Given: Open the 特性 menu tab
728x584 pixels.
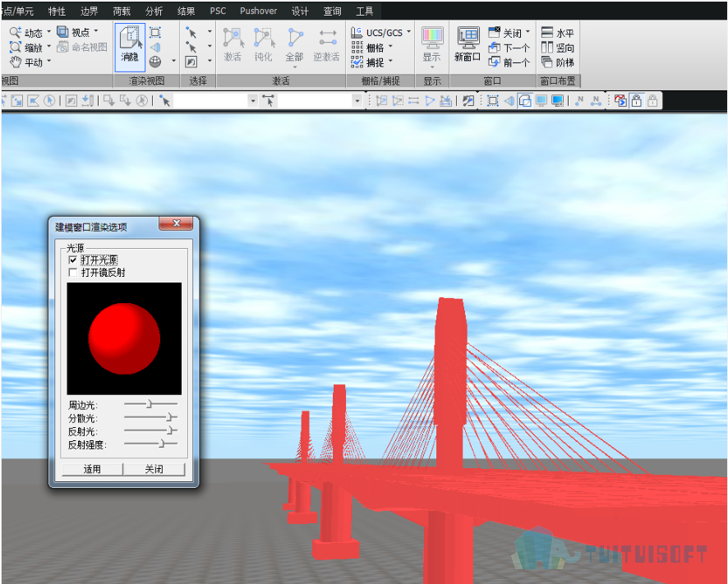Looking at the screenshot, I should tap(58, 11).
